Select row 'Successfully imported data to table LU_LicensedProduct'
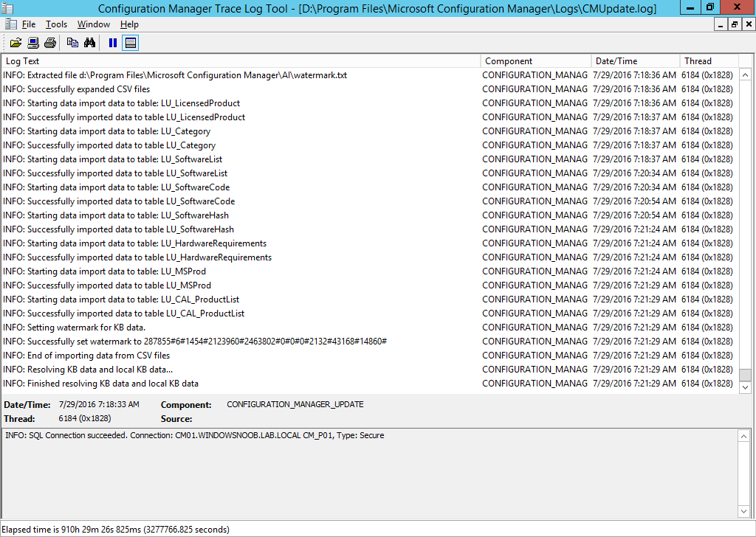The height and width of the screenshot is (537, 756). [x=369, y=117]
